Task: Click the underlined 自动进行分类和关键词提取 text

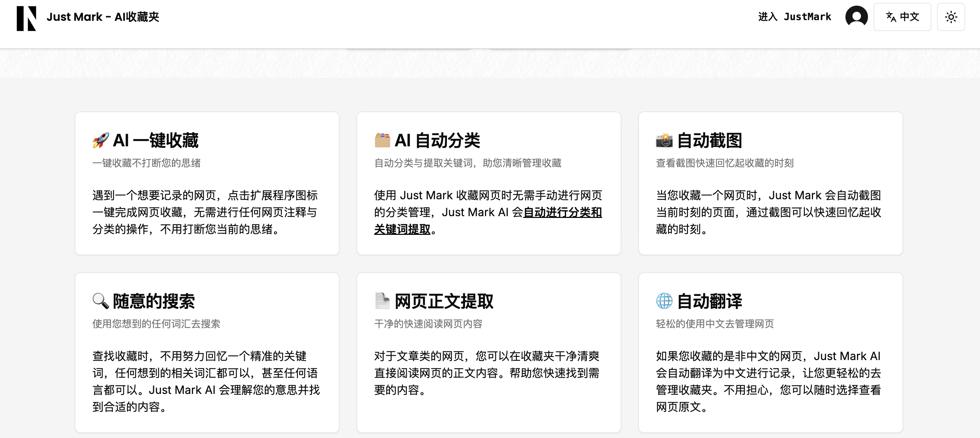Action: click(488, 220)
